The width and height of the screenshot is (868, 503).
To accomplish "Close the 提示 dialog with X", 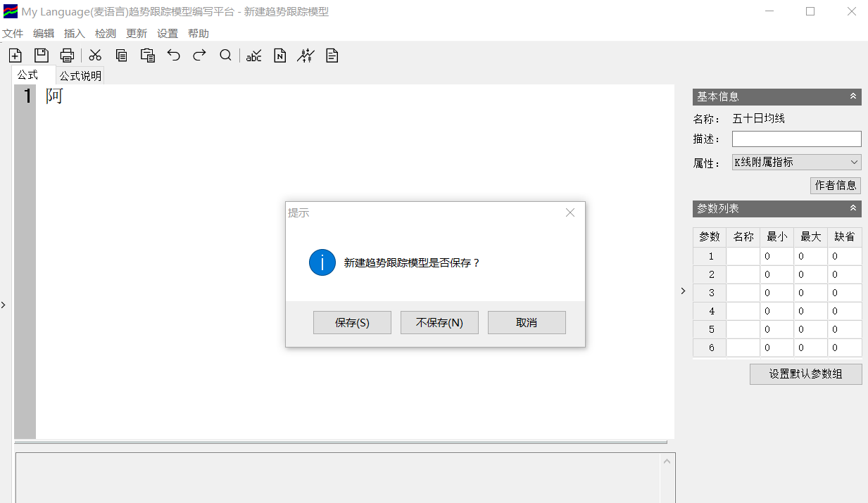I will [x=570, y=212].
